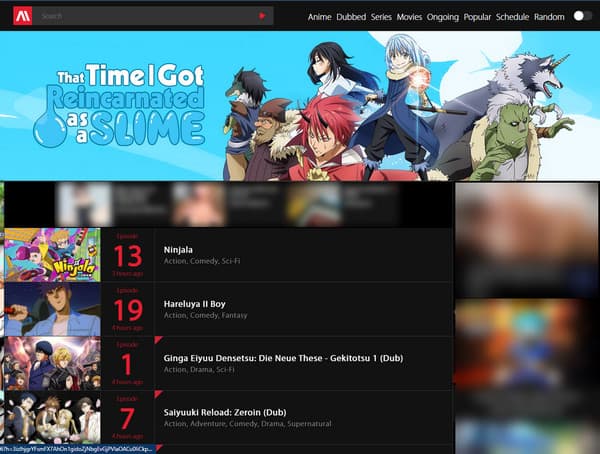Open the Ginga Eiyuu Densetsu thumbnail
The height and width of the screenshot is (454, 600).
[x=52, y=363]
